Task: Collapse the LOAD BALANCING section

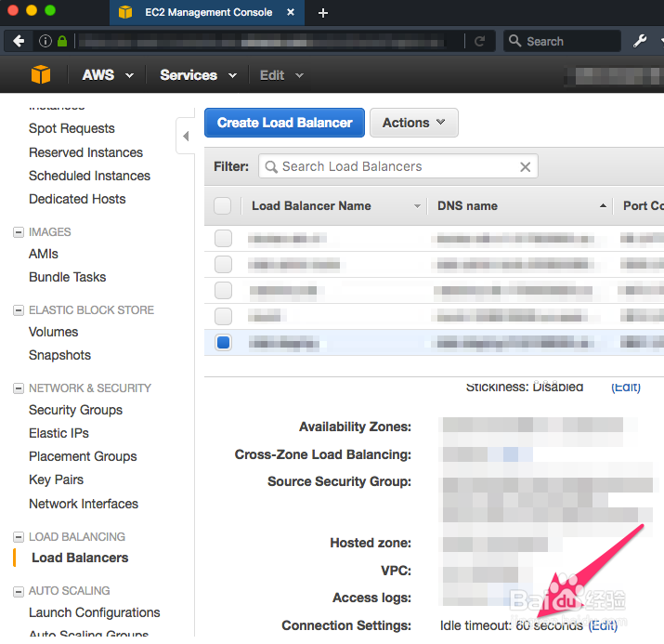Action: [x=19, y=537]
